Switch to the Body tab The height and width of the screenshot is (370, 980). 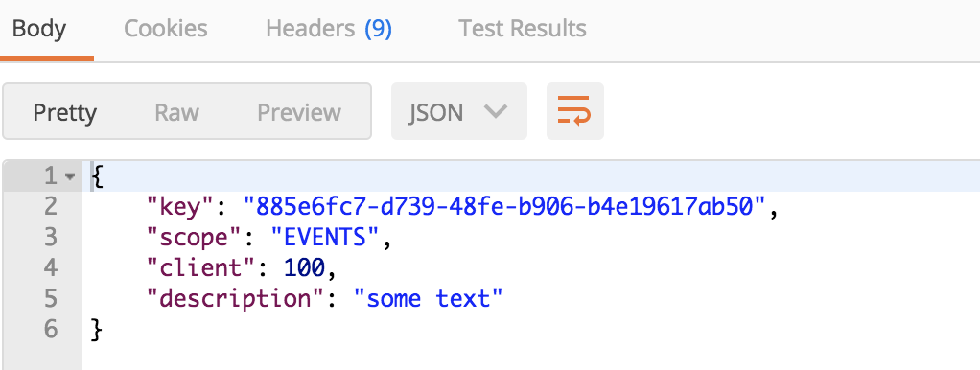(38, 29)
